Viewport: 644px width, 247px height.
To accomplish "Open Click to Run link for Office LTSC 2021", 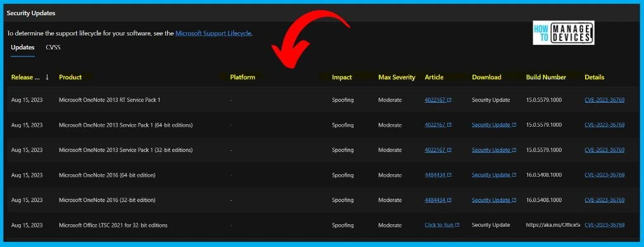I will pos(442,225).
